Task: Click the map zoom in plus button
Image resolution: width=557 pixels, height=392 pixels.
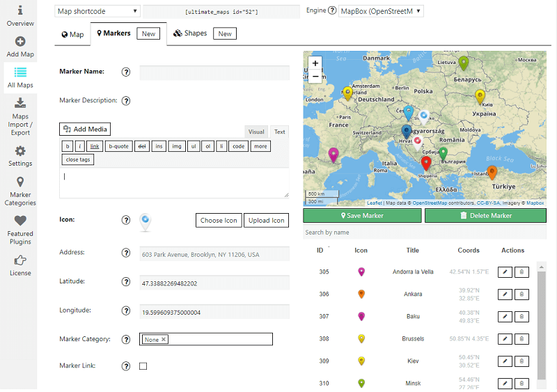Action: pos(315,63)
